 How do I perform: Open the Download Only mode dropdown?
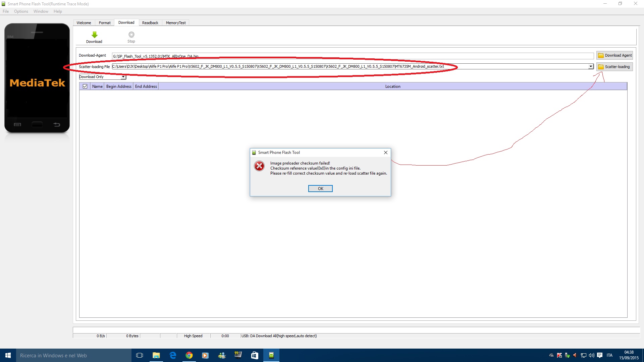point(123,77)
